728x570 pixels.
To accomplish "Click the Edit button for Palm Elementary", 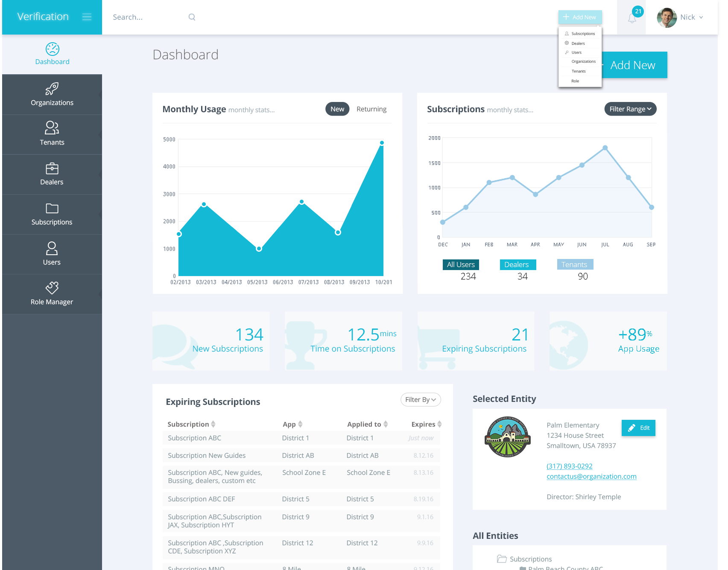I will pyautogui.click(x=638, y=427).
